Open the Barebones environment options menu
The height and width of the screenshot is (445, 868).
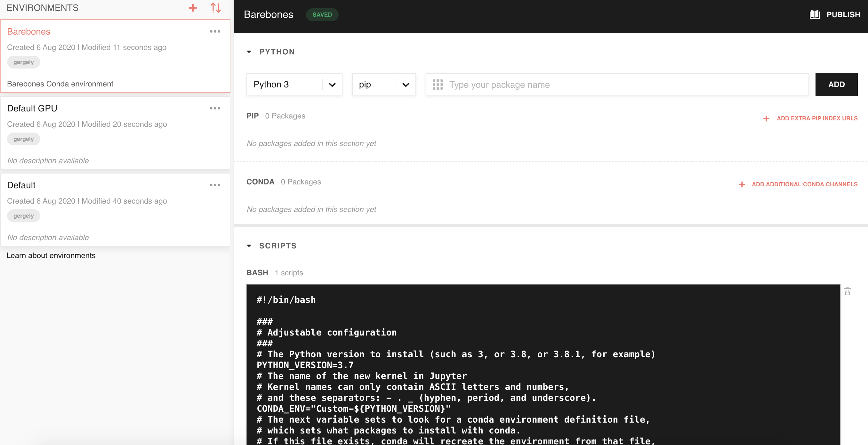click(215, 31)
